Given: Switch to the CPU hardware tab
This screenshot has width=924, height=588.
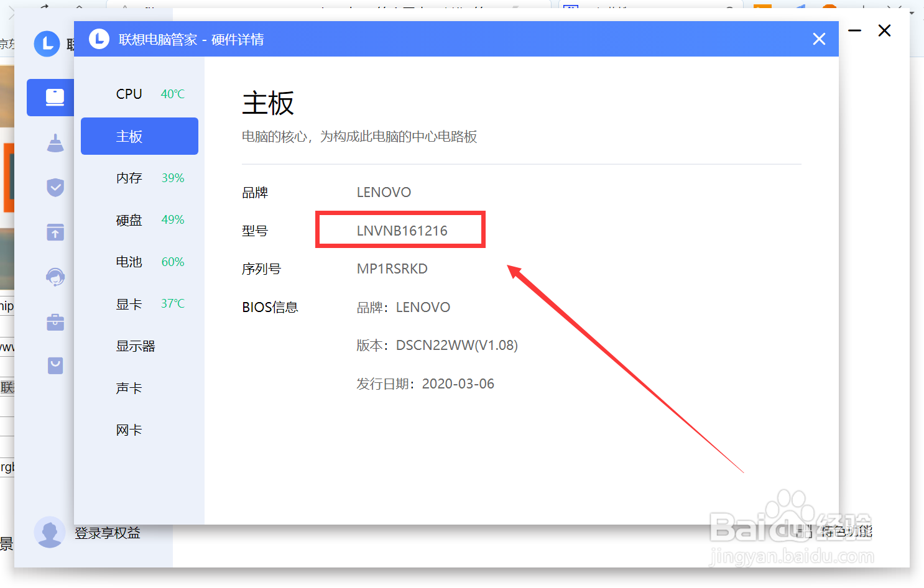Looking at the screenshot, I should pos(129,94).
